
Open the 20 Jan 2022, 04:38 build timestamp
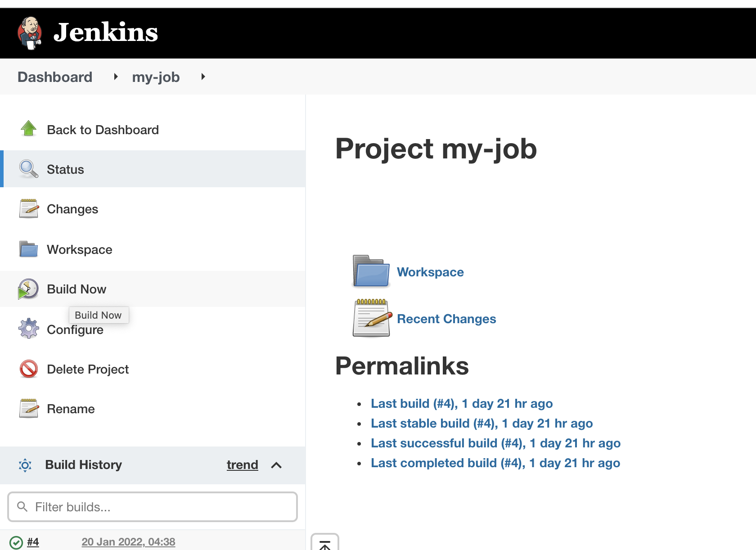coord(128,542)
